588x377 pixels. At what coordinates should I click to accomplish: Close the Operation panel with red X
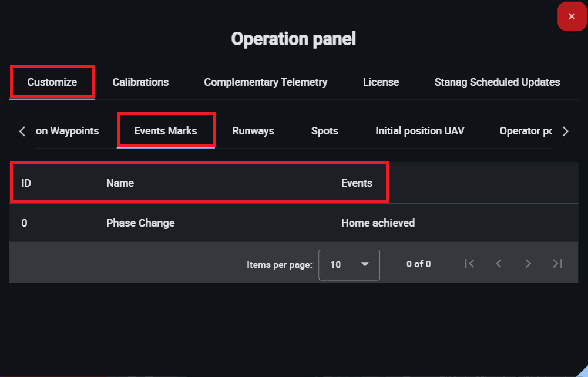click(572, 16)
